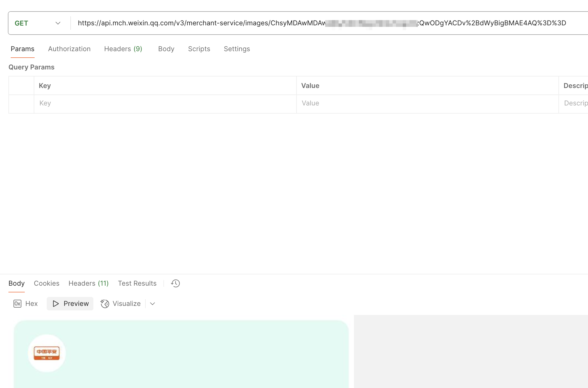
Task: Click the Visualize sparkle icon
Action: (105, 304)
